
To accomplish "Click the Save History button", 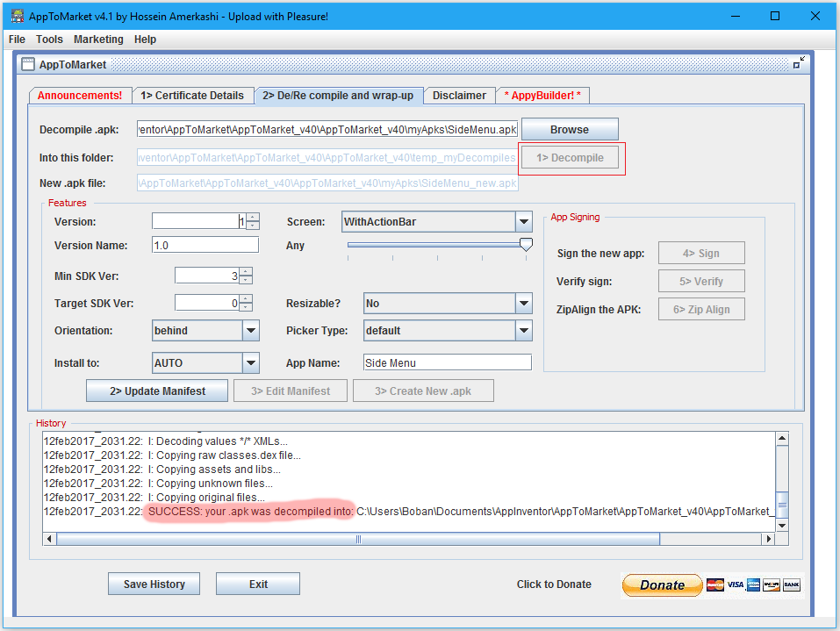I will [x=154, y=584].
